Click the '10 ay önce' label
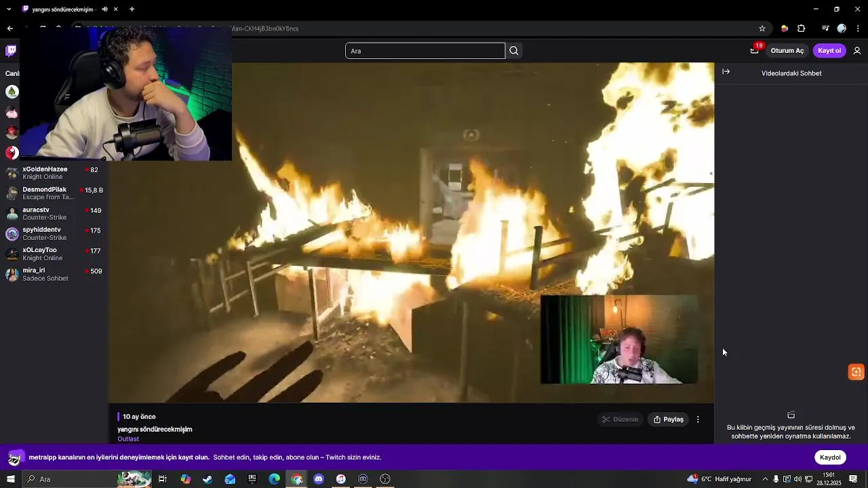Viewport: 868px width, 488px height. coord(139,417)
